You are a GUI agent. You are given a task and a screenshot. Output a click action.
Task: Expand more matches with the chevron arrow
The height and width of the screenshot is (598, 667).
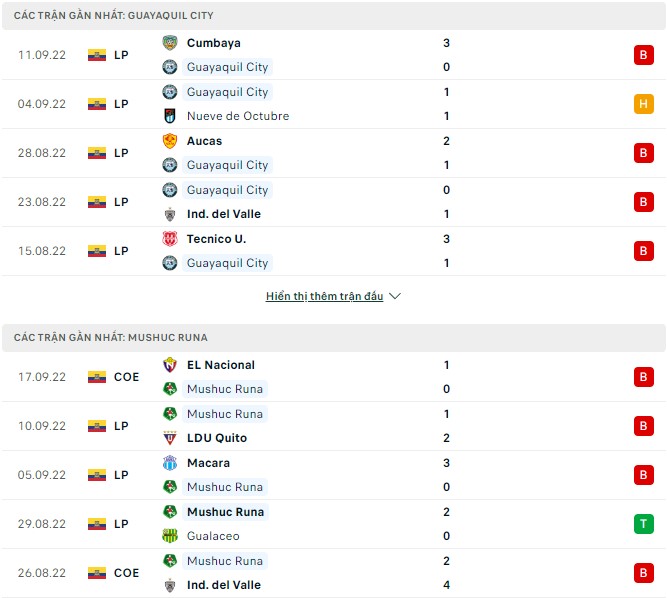click(x=394, y=297)
